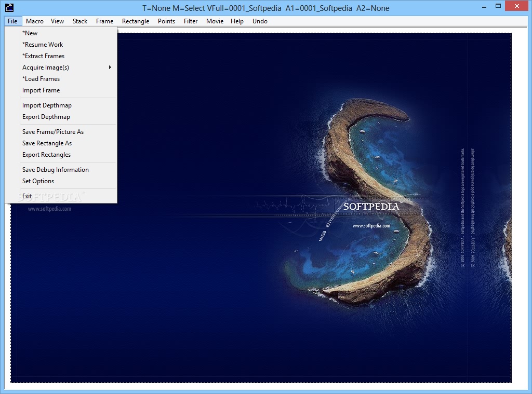This screenshot has height=394, width=532.
Task: Select Import Depthmap
Action: 61,105
